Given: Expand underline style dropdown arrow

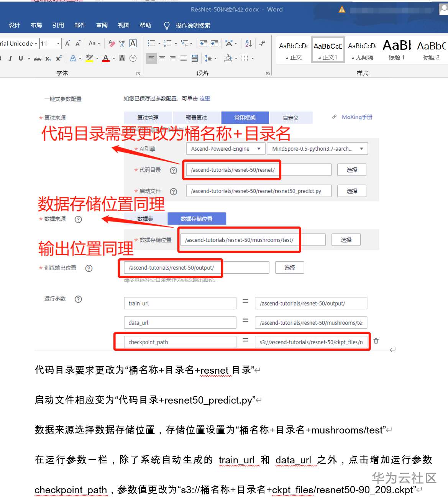Looking at the screenshot, I should 29,58.
